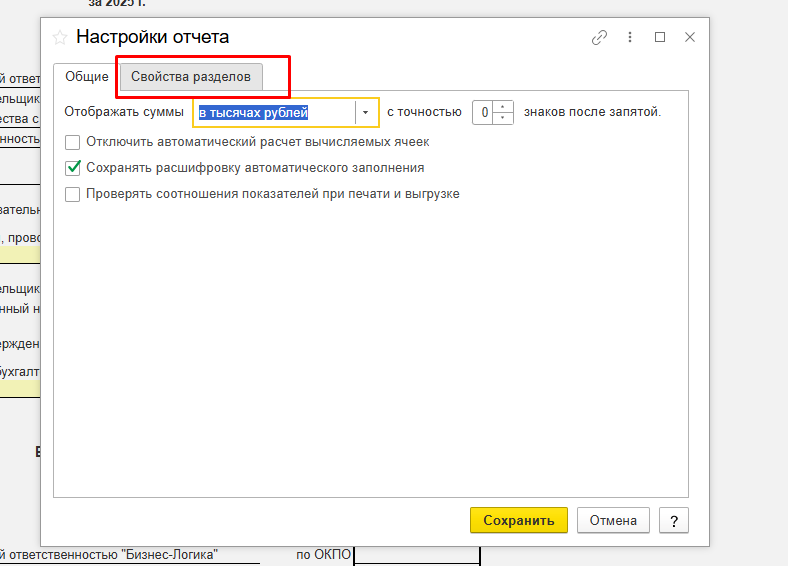Cancel with the Отмена button

613,520
